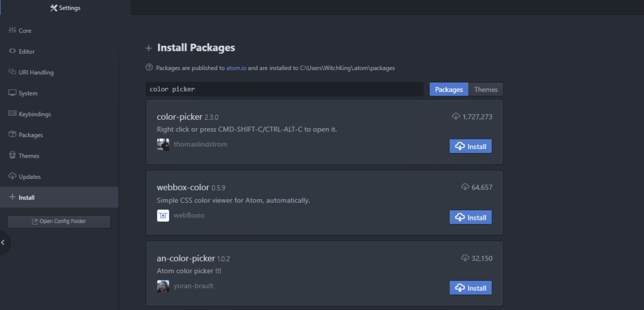Switch search to Themes

coord(486,90)
